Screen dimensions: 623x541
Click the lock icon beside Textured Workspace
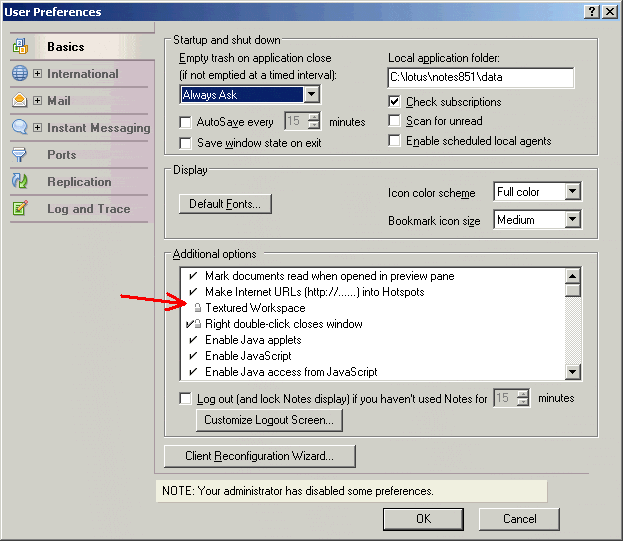point(198,308)
